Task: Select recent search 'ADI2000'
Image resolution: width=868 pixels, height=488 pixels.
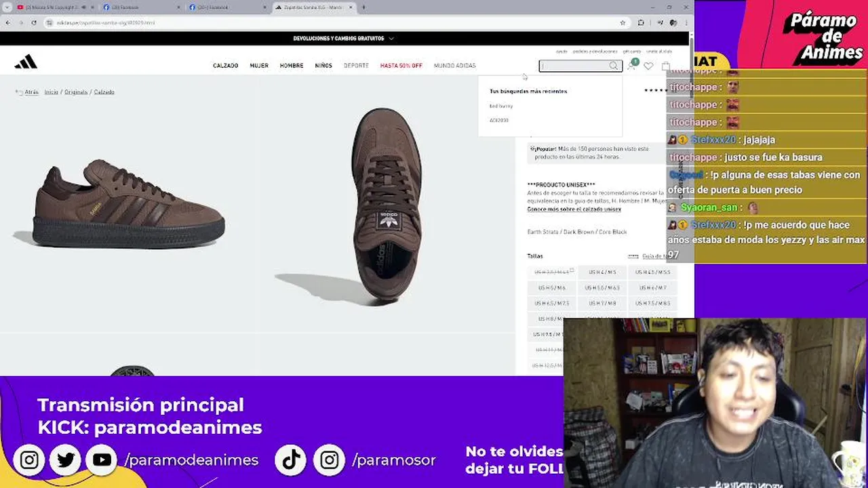Action: pyautogui.click(x=499, y=120)
